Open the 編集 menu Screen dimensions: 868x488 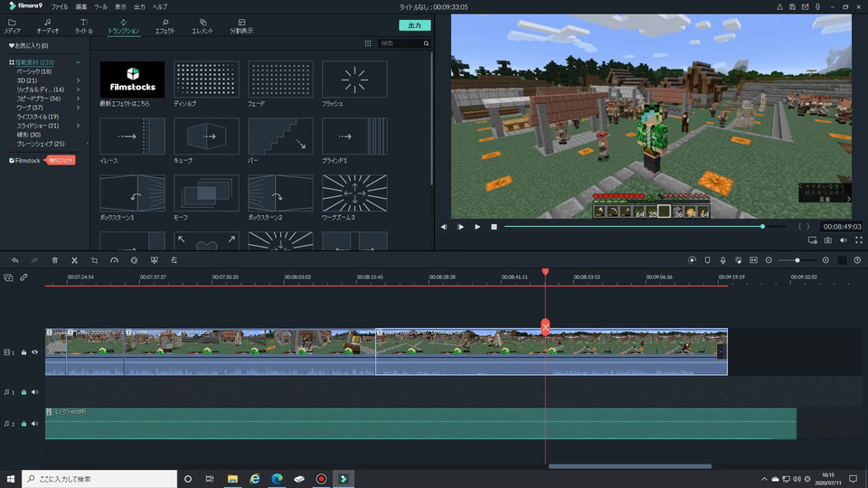(x=80, y=6)
